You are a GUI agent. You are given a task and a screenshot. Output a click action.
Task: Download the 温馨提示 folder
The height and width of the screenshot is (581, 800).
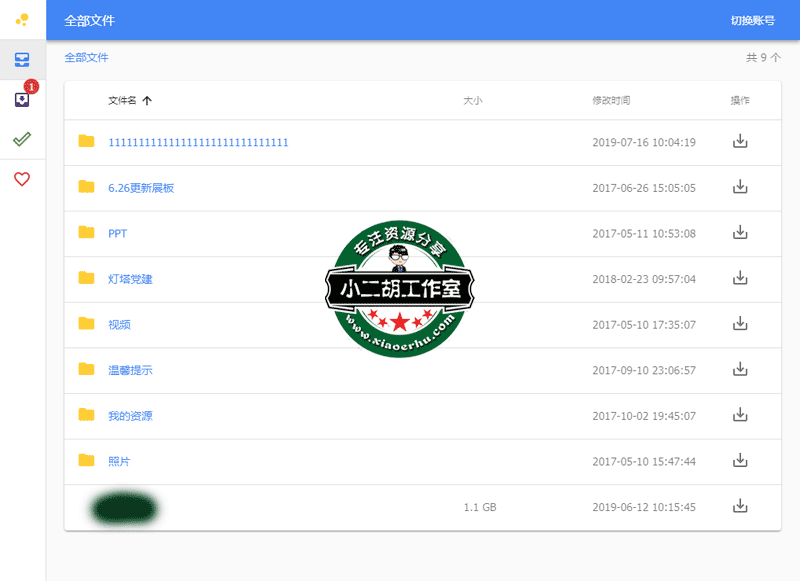pyautogui.click(x=739, y=370)
